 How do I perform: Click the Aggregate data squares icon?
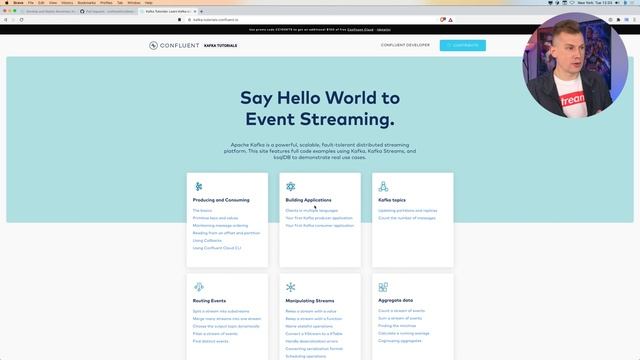click(x=383, y=287)
